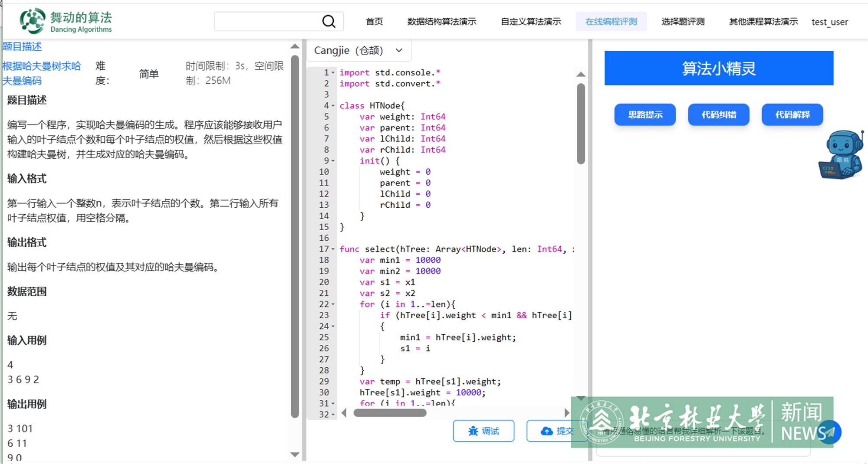Click the 代码纠错 button
Screen dimensions: 868x464
[719, 115]
